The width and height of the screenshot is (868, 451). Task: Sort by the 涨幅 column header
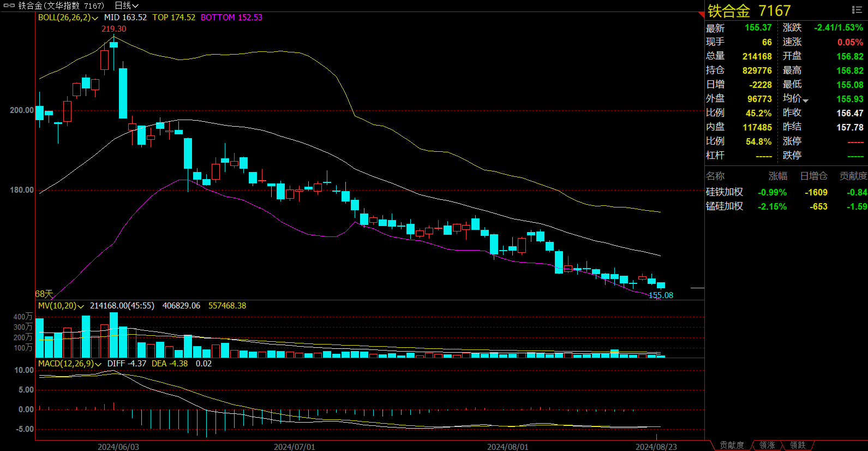pyautogui.click(x=778, y=176)
